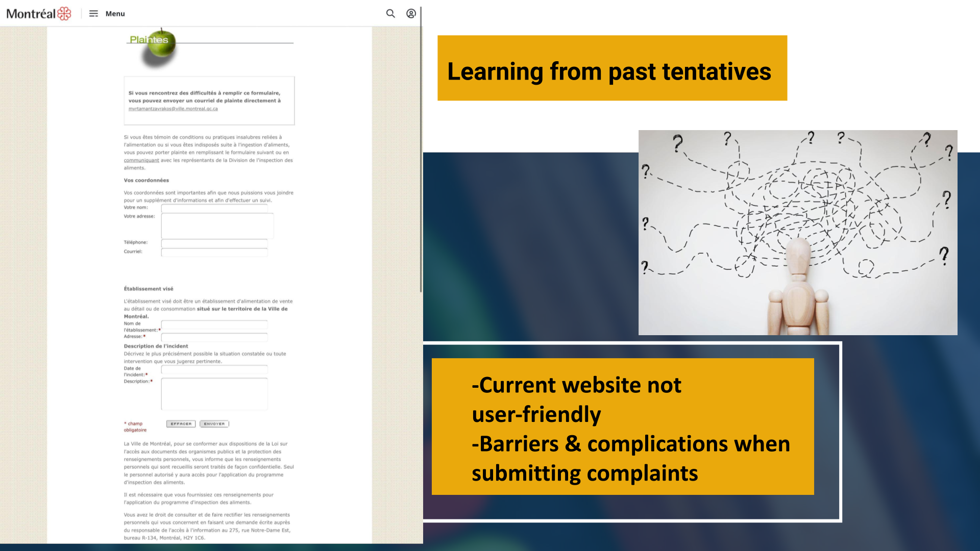Image resolution: width=980 pixels, height=551 pixels.
Task: Click the 'Nom de l'établissement' field
Action: point(214,324)
